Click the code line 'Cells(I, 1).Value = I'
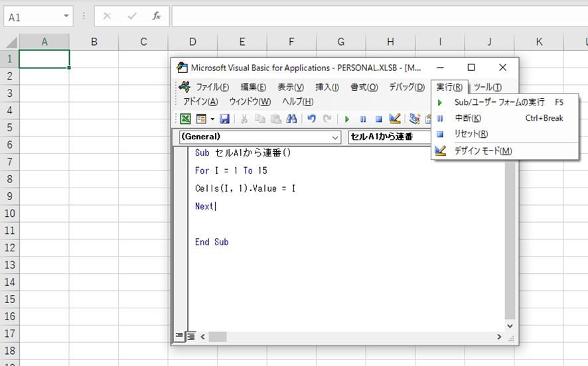The height and width of the screenshot is (366, 588). pyautogui.click(x=246, y=188)
